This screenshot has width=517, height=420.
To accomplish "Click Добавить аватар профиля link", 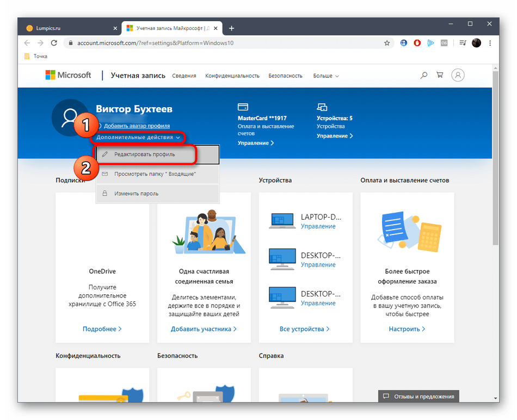I will [x=137, y=126].
